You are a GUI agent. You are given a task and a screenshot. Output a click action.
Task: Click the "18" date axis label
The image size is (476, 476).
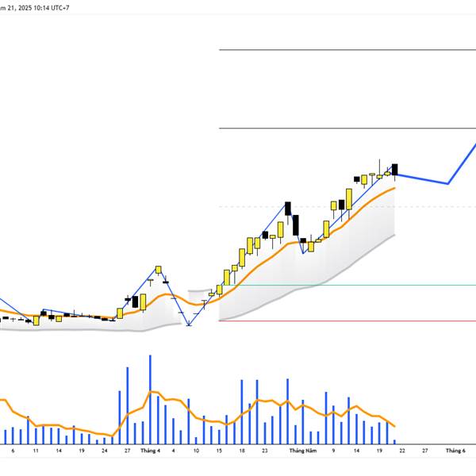coord(242,451)
